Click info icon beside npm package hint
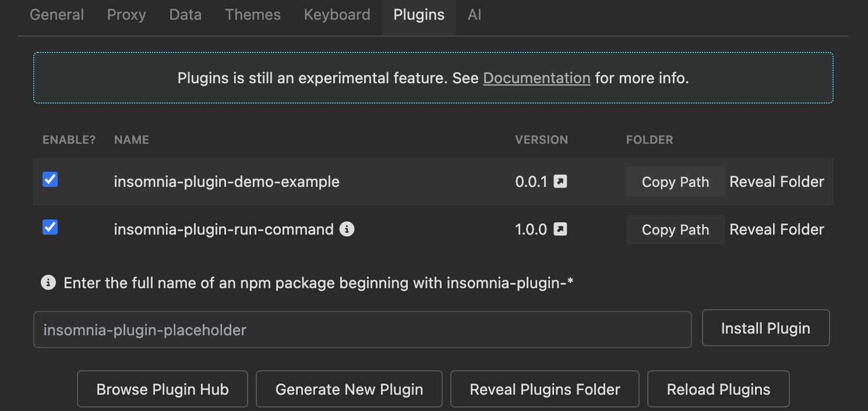Viewport: 868px width, 411px height. coord(48,283)
